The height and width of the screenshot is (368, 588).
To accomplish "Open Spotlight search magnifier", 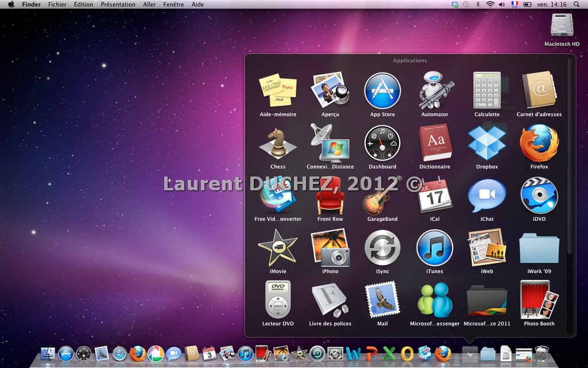I will tap(577, 5).
